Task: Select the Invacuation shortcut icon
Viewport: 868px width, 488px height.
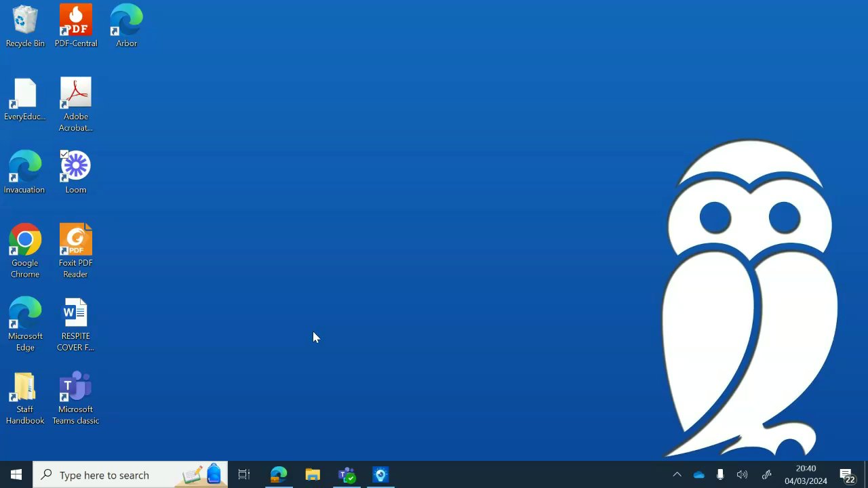Action: (25, 173)
